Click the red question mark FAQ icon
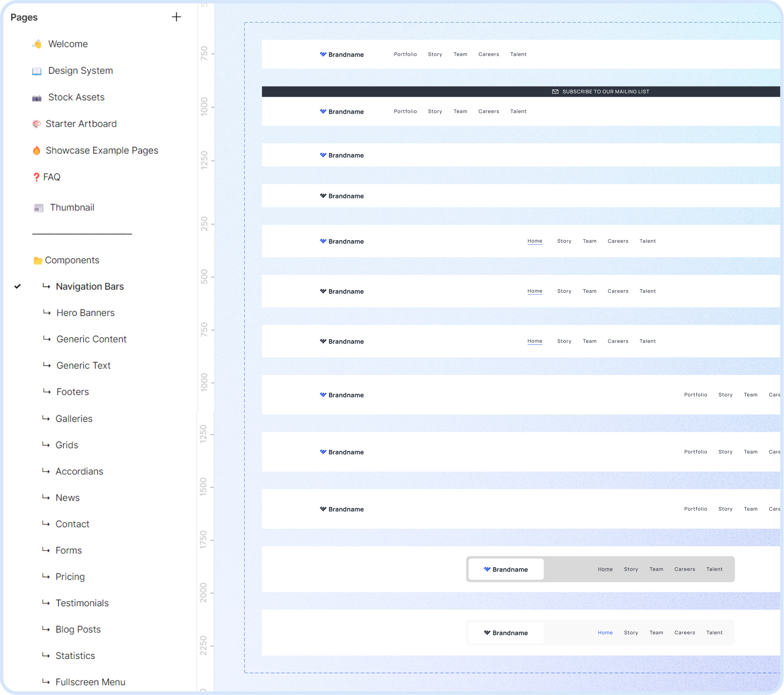Image resolution: width=784 pixels, height=695 pixels. pyautogui.click(x=36, y=177)
